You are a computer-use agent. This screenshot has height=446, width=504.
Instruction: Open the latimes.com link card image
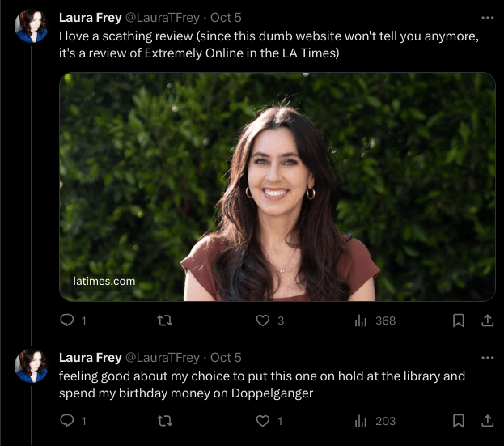click(277, 186)
